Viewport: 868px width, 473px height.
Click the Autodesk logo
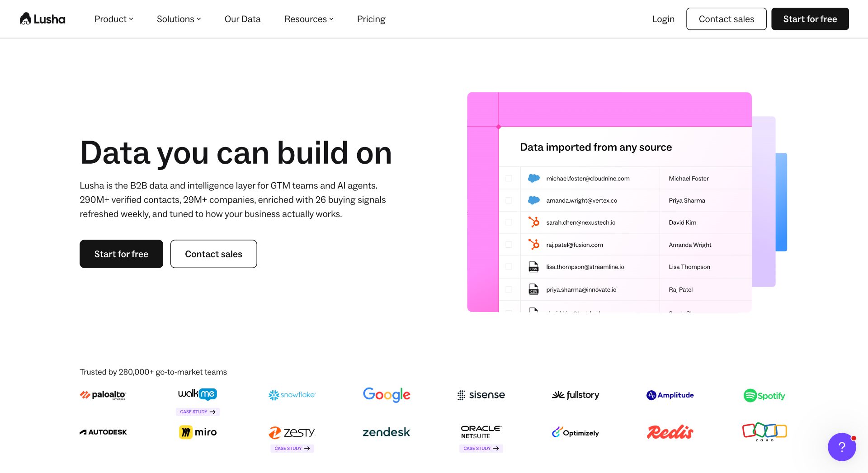coord(103,432)
